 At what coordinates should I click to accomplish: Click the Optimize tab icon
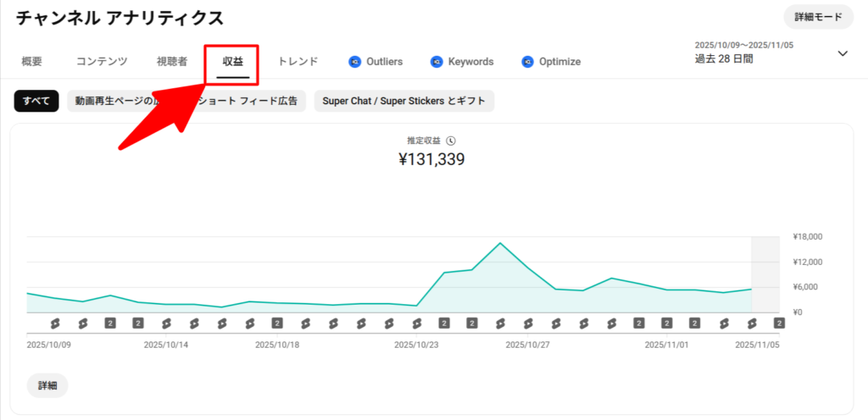coord(527,62)
